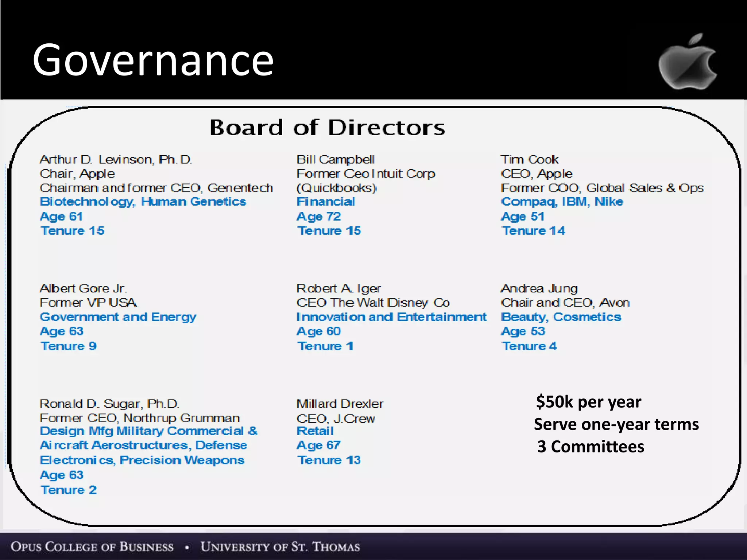Select Beauty, Cosmetics text
The image size is (747, 560).
pos(561,317)
